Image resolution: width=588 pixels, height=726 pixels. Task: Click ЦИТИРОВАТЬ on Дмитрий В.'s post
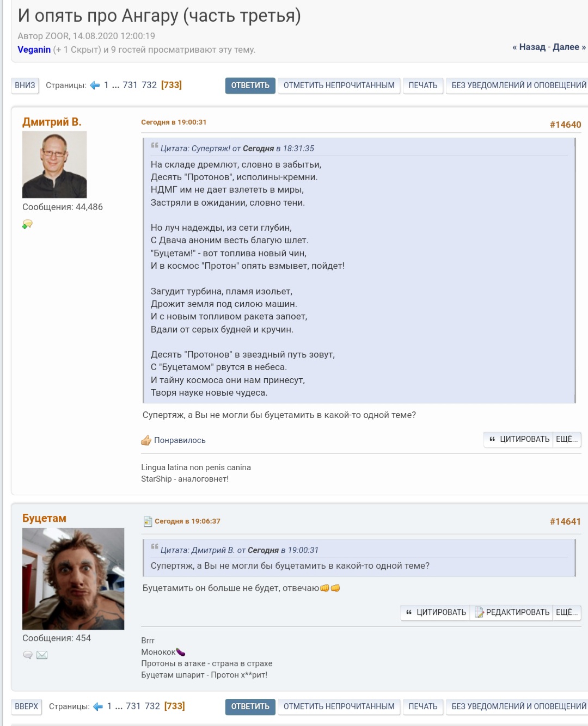tap(519, 439)
